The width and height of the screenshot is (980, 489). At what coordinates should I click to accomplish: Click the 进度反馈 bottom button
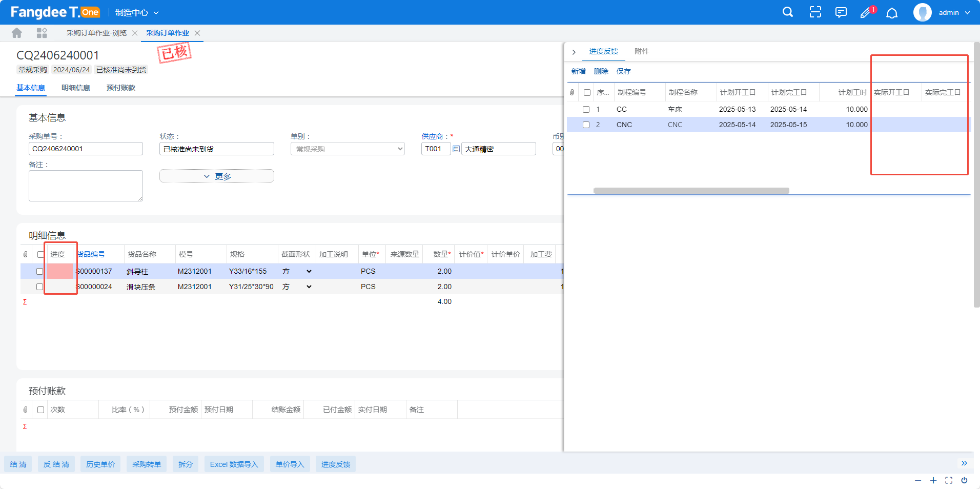[336, 464]
